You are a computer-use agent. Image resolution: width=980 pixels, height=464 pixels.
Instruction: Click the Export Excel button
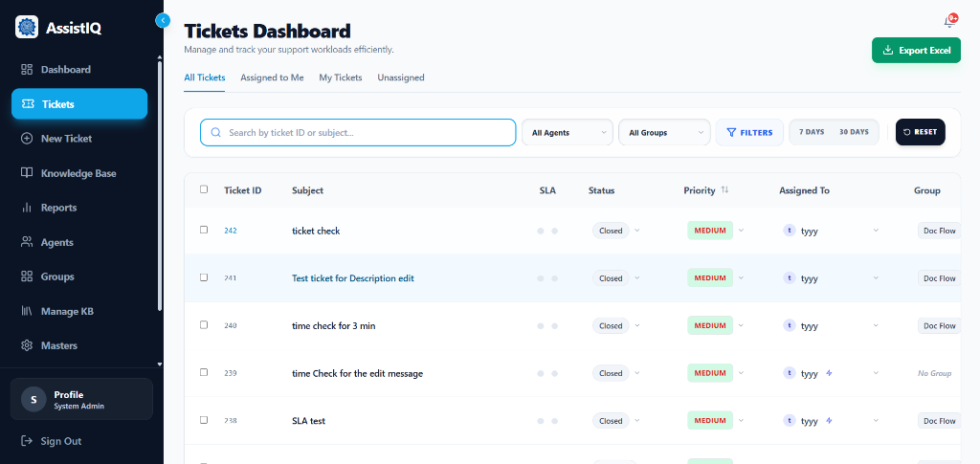click(x=916, y=51)
